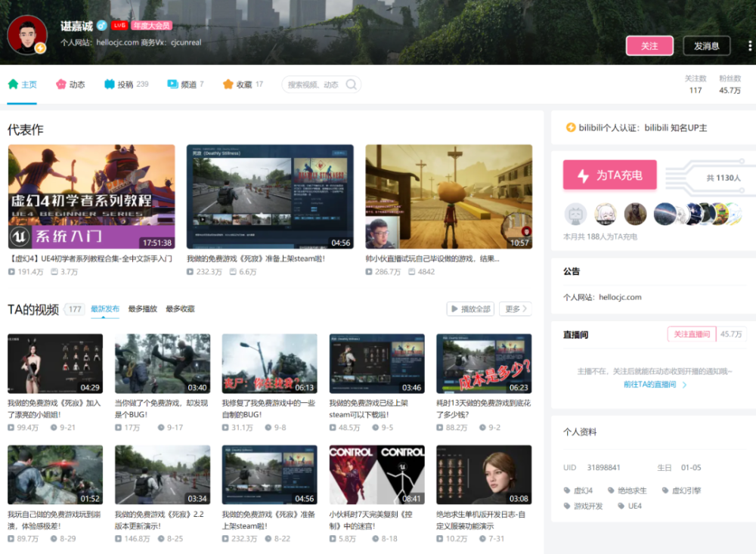Switch to the 主页 tab
Image resolution: width=756 pixels, height=554 pixels.
(22, 85)
